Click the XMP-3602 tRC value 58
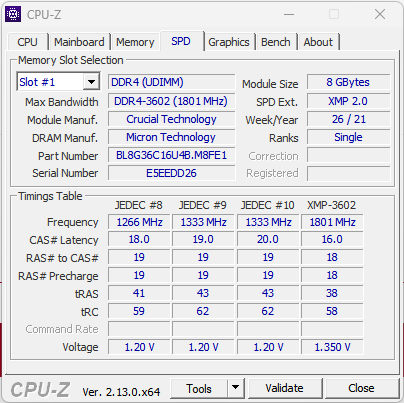The image size is (404, 403). 332,311
